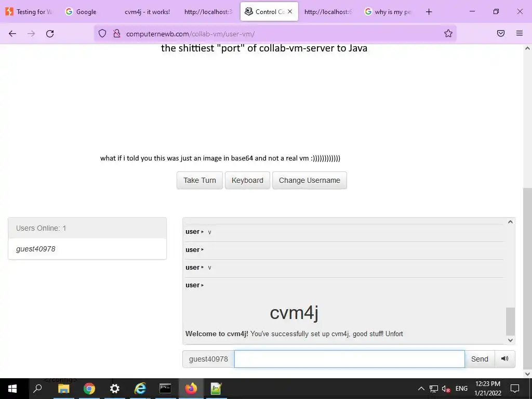Switch to cvm4j - it works! tab

coord(147,11)
